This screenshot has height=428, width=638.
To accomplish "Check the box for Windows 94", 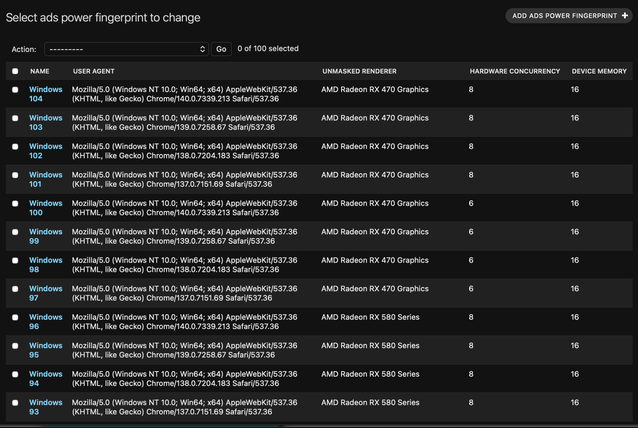I will [x=15, y=374].
